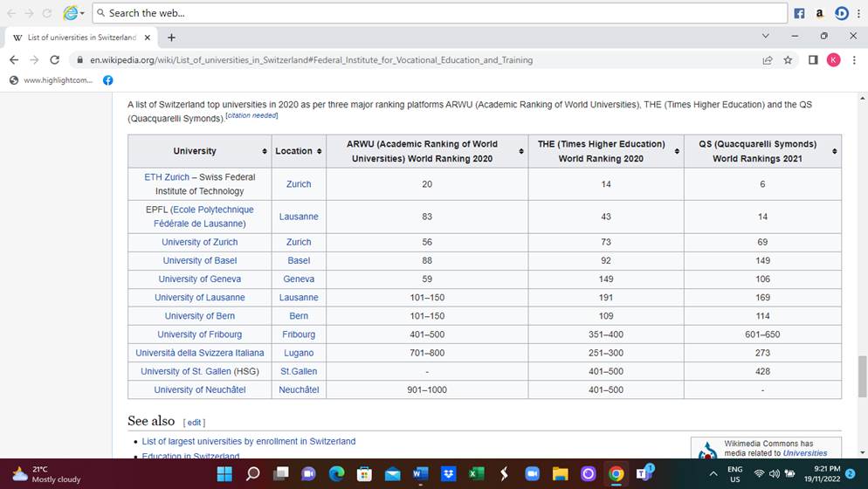Open Mail app from taskbar

pos(392,473)
